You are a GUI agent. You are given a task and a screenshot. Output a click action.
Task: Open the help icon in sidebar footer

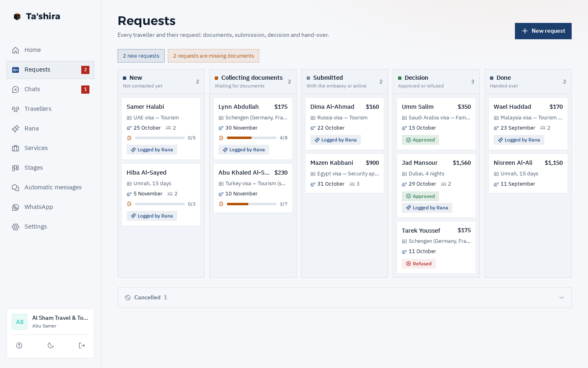[19, 346]
